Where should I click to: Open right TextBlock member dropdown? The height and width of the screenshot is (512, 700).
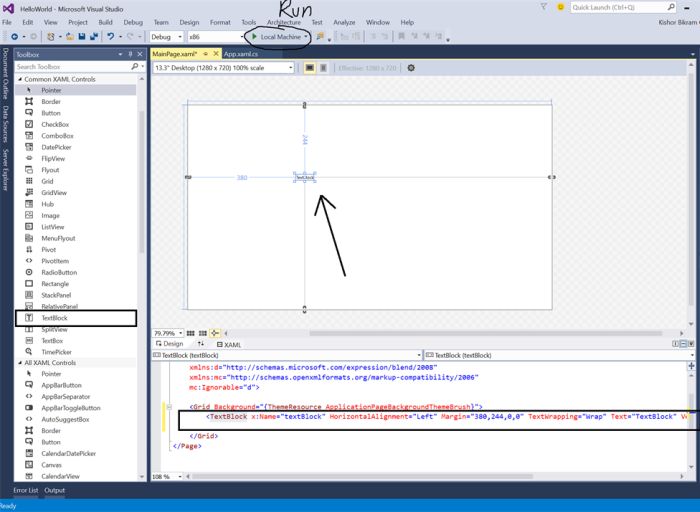pyautogui.click(x=692, y=355)
